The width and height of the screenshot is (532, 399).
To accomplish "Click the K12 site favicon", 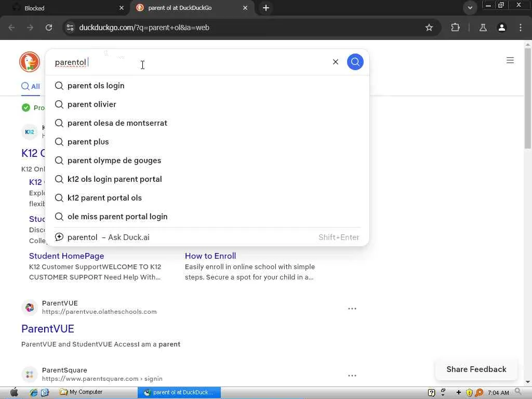I will click(x=30, y=131).
